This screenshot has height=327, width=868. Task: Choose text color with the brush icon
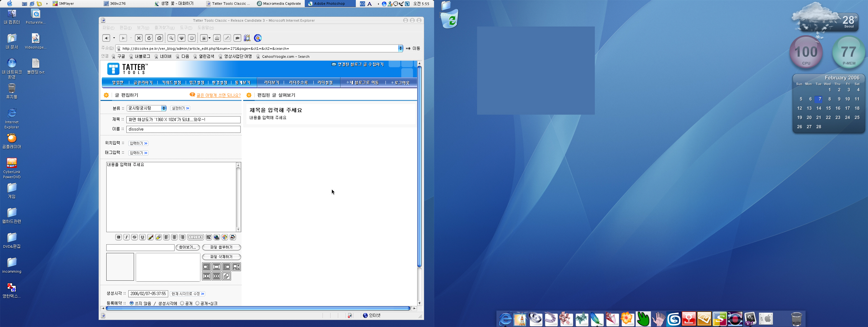click(x=151, y=237)
